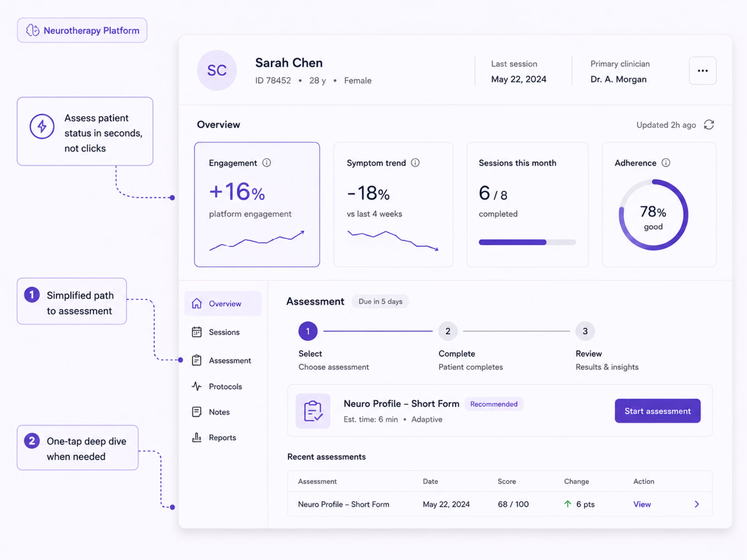Select step 1 Select in assessment stepper
This screenshot has width=747, height=560.
[308, 331]
